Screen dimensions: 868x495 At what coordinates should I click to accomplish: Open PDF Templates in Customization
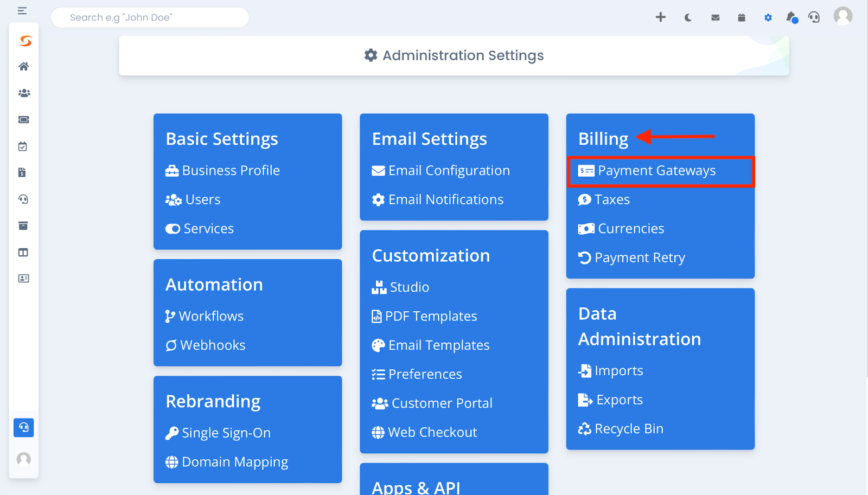tap(424, 316)
